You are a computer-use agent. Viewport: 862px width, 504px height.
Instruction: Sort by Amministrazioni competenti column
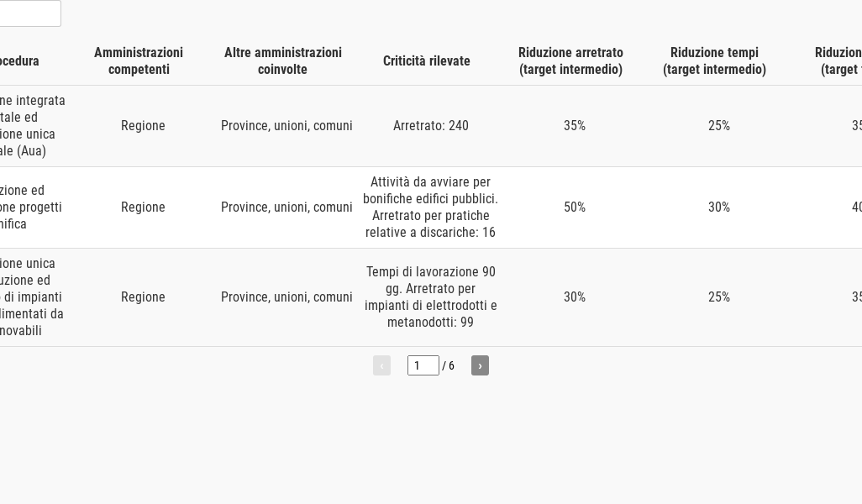pos(139,60)
